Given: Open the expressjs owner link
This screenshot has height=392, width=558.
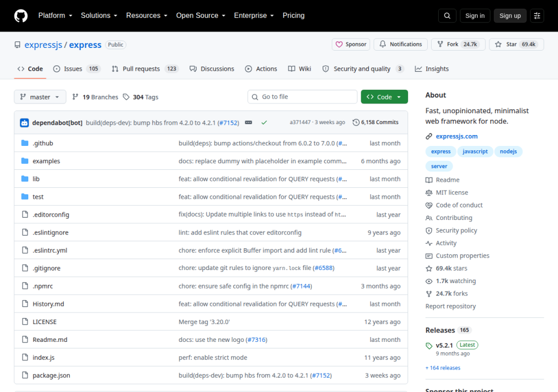Looking at the screenshot, I should point(43,45).
